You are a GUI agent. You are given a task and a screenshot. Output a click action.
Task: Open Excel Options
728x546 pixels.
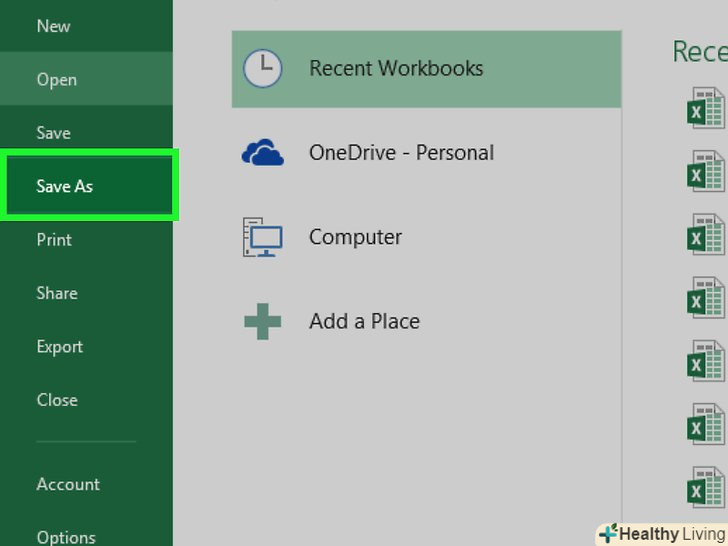point(66,537)
